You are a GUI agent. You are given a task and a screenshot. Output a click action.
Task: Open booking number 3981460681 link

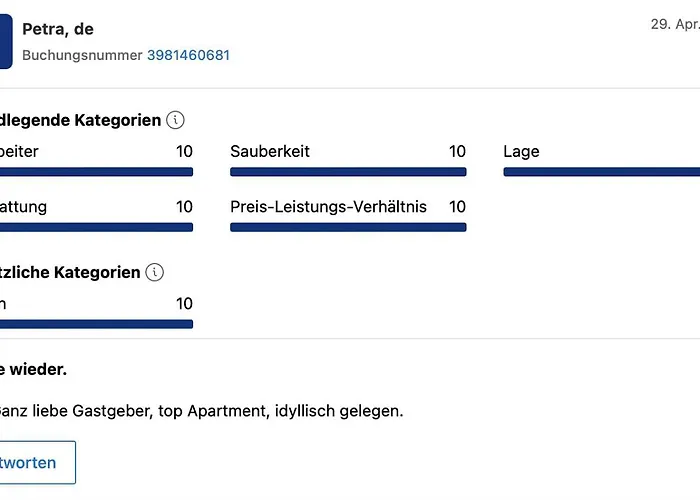[x=188, y=56]
